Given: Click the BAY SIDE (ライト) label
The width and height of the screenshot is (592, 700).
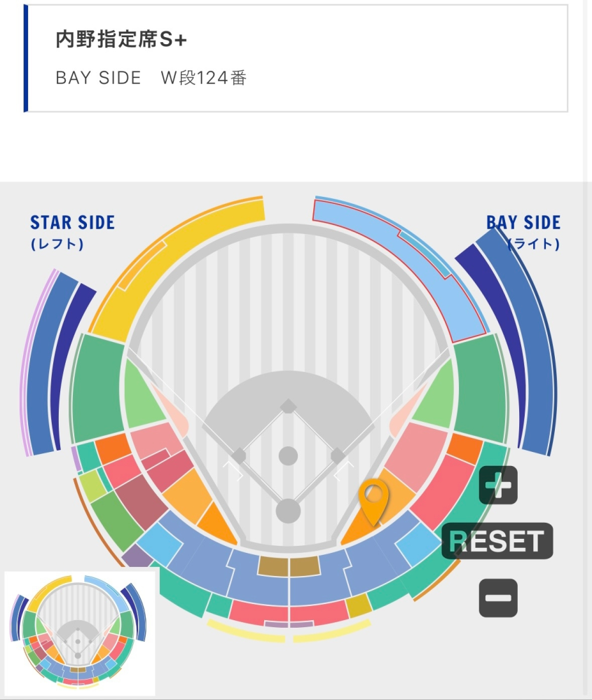Looking at the screenshot, I should pyautogui.click(x=523, y=232).
